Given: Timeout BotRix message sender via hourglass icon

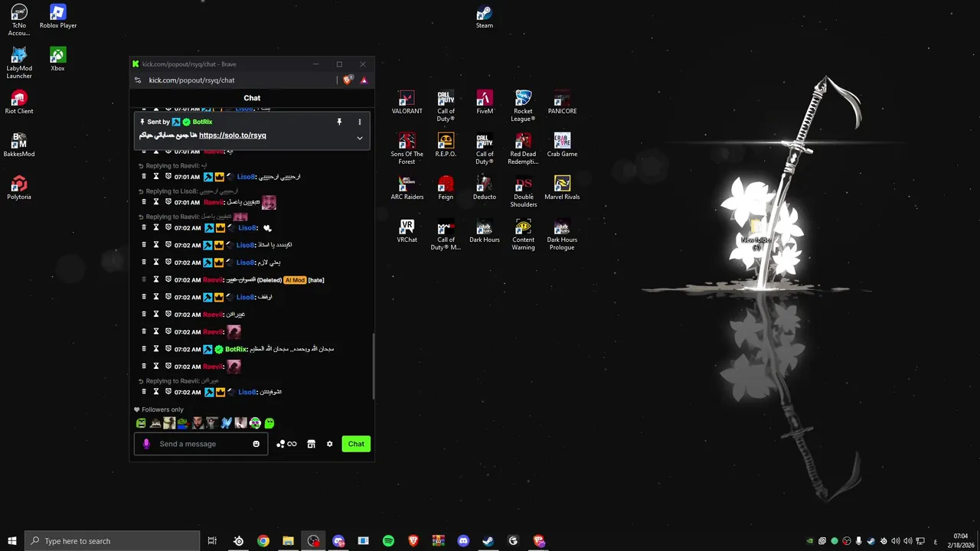Looking at the screenshot, I should pyautogui.click(x=156, y=349).
